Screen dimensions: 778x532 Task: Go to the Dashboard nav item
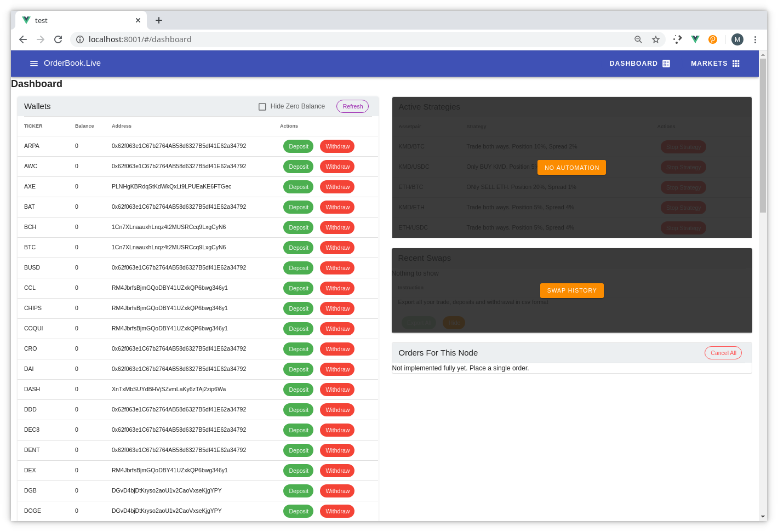pos(639,64)
